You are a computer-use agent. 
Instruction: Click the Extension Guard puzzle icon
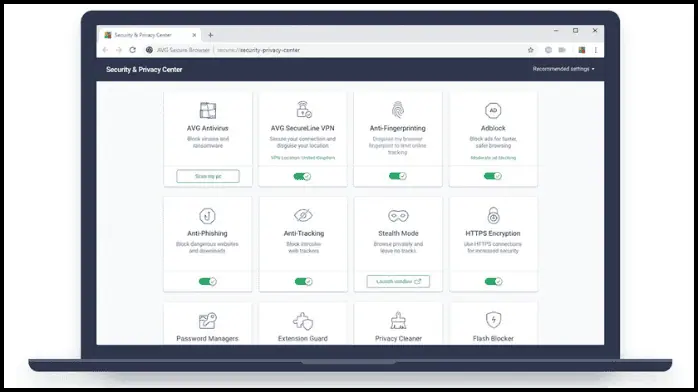303,321
